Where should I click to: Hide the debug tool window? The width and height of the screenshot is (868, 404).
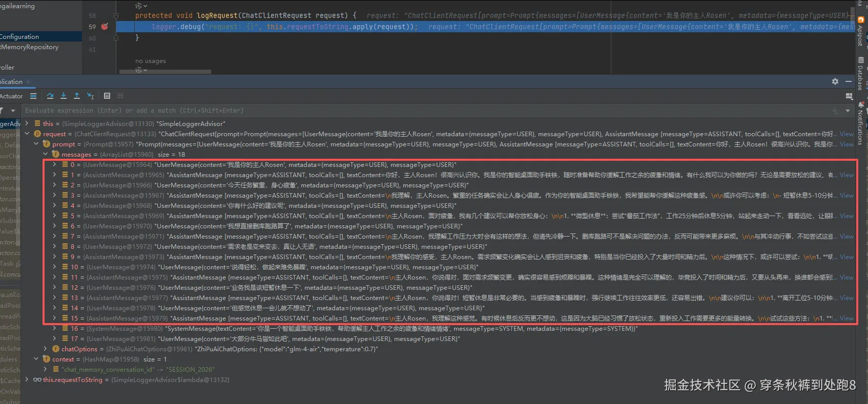849,81
